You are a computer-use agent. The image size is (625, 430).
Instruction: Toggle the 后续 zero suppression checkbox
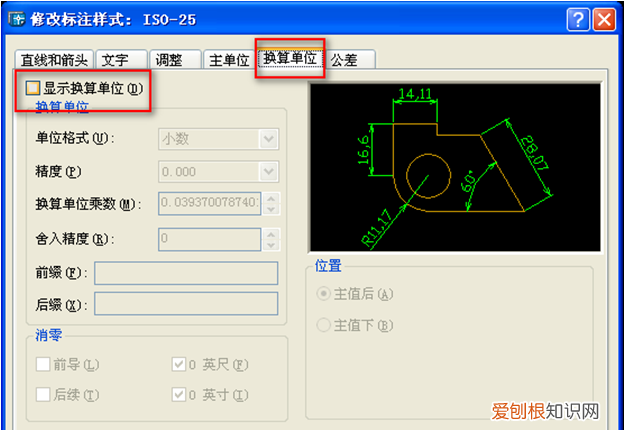(x=43, y=395)
